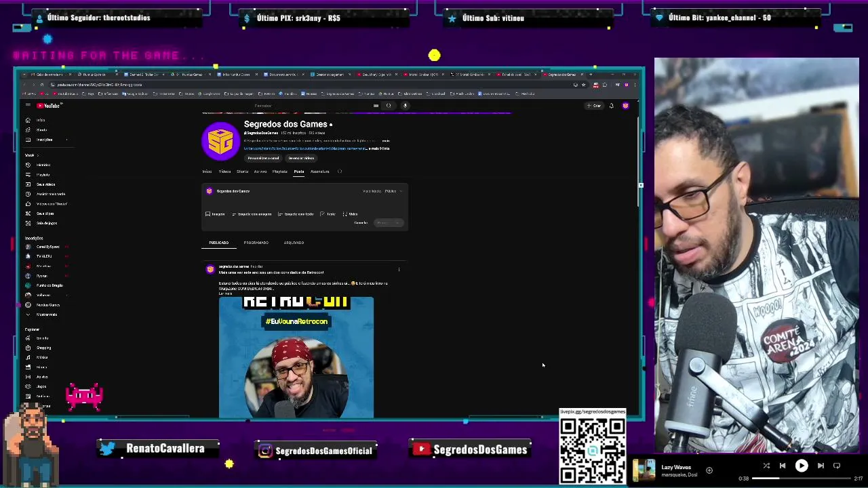Seek in the Lazy Waves progress bar
Image resolution: width=868 pixels, height=488 pixels.
[x=800, y=479]
